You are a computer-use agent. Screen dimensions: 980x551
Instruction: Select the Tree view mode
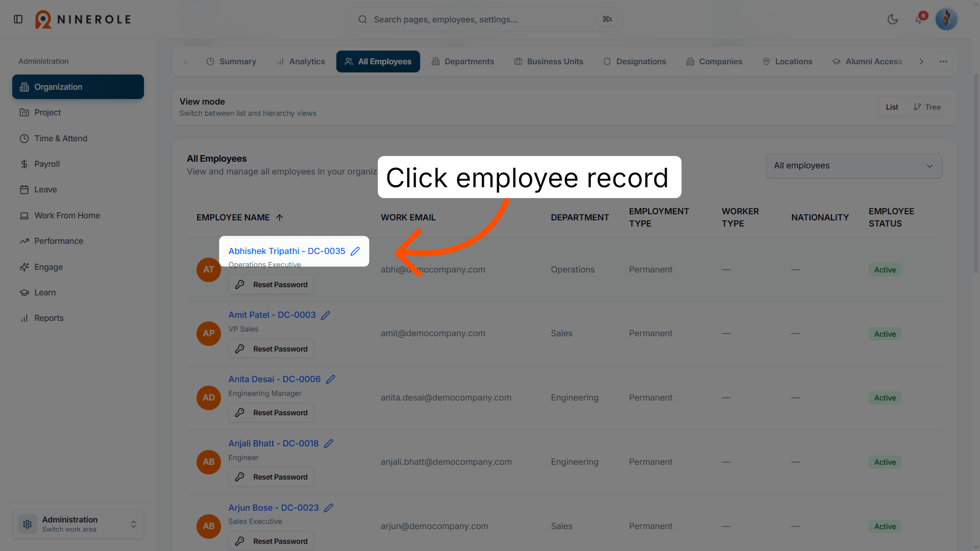(x=927, y=107)
